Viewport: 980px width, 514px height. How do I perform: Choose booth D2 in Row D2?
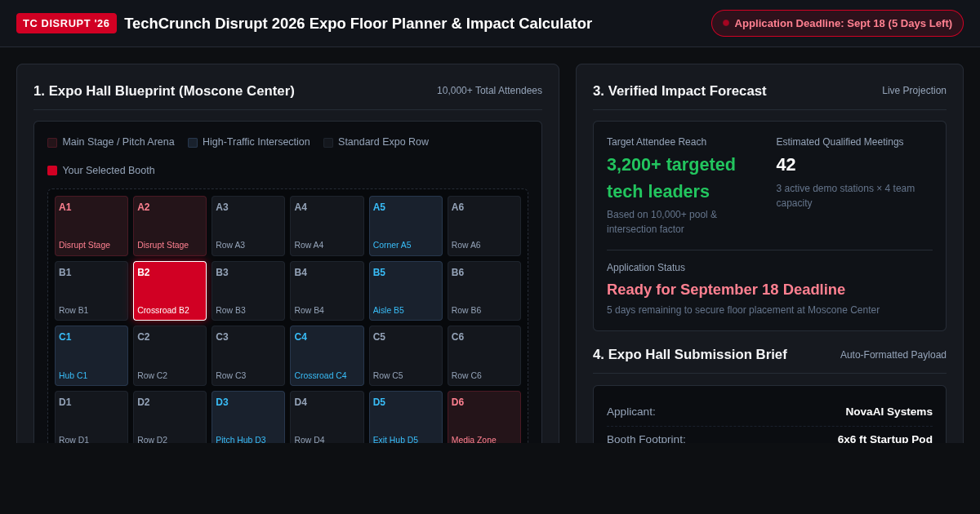tap(170, 417)
